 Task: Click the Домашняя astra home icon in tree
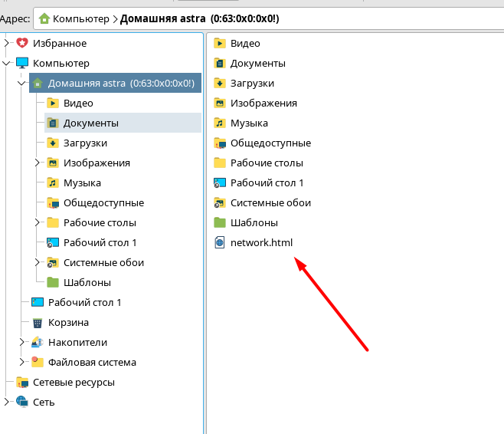pyautogui.click(x=38, y=83)
